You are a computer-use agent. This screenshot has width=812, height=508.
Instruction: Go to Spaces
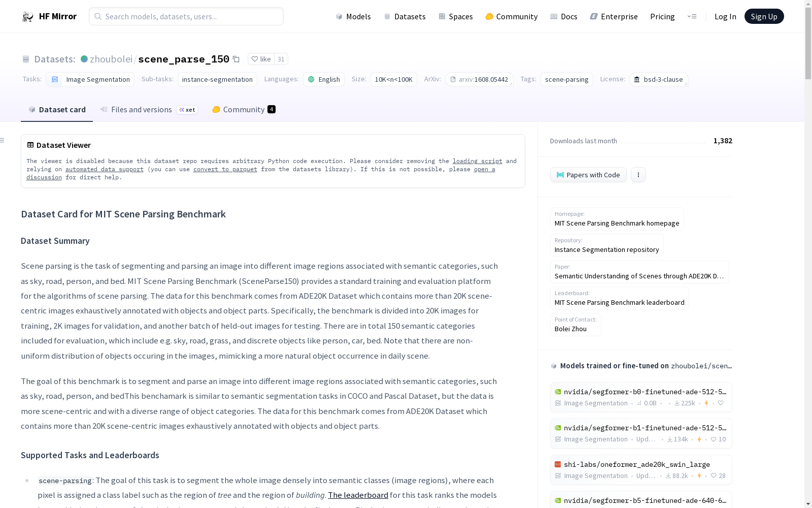pos(456,16)
